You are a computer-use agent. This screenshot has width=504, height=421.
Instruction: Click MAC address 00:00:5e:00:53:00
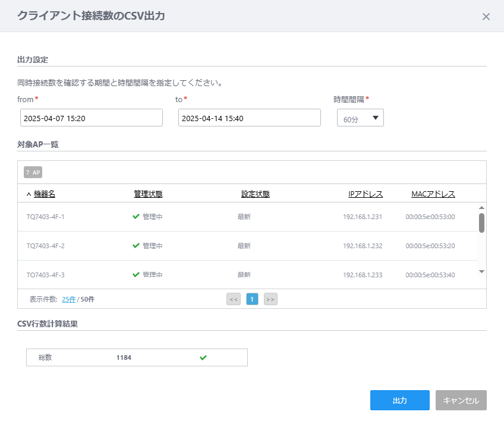430,217
